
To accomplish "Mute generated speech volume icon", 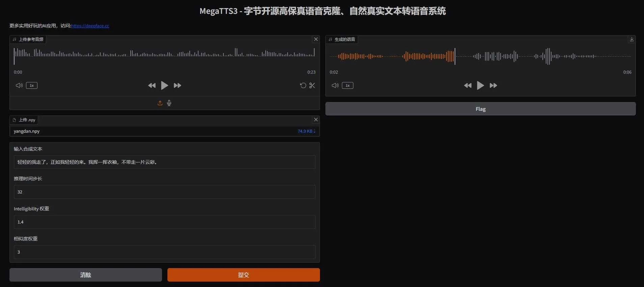I will [335, 85].
